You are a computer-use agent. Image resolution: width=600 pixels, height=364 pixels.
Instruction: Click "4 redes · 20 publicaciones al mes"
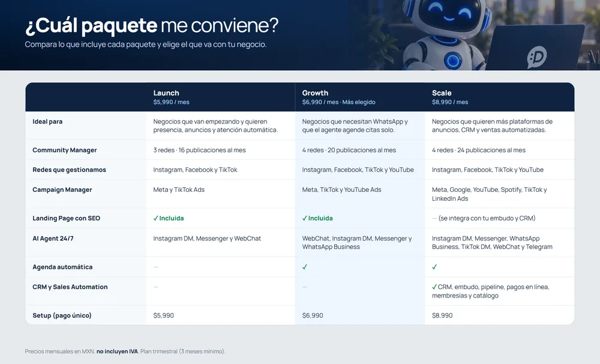(x=349, y=151)
